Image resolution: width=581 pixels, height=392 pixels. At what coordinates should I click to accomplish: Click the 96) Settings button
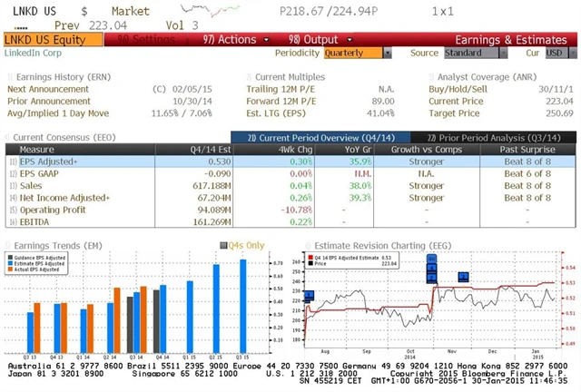pos(145,40)
